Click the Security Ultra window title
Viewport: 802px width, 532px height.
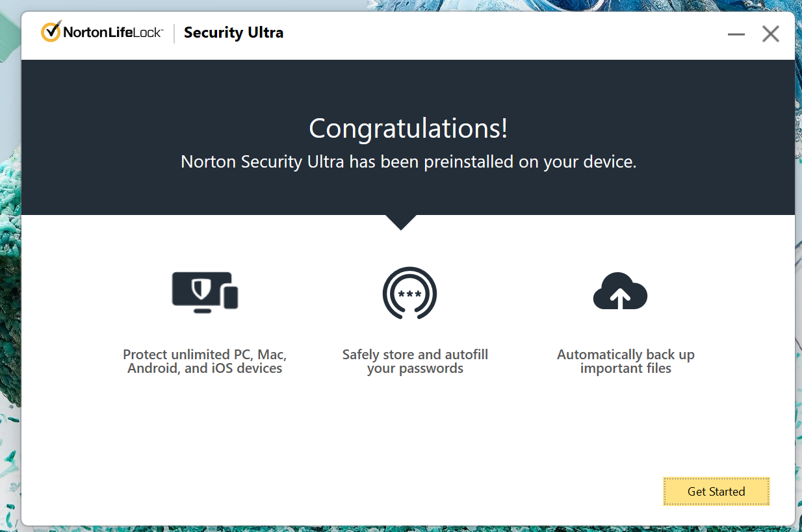(233, 32)
